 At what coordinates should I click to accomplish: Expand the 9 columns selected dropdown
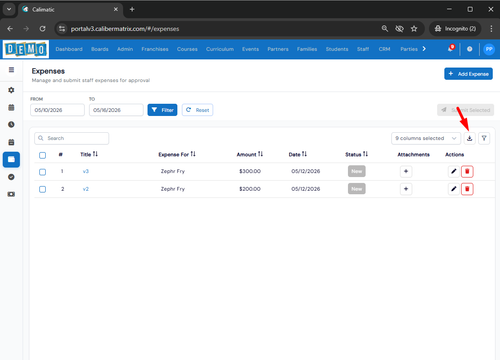426,138
